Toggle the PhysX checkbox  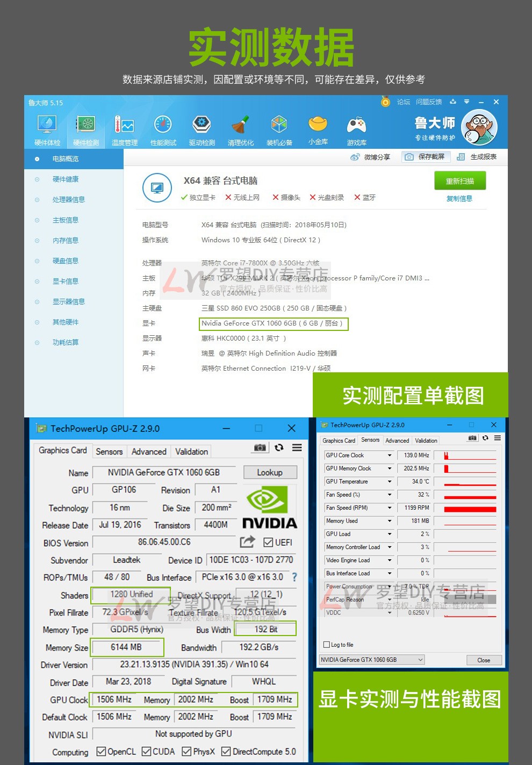(x=186, y=752)
